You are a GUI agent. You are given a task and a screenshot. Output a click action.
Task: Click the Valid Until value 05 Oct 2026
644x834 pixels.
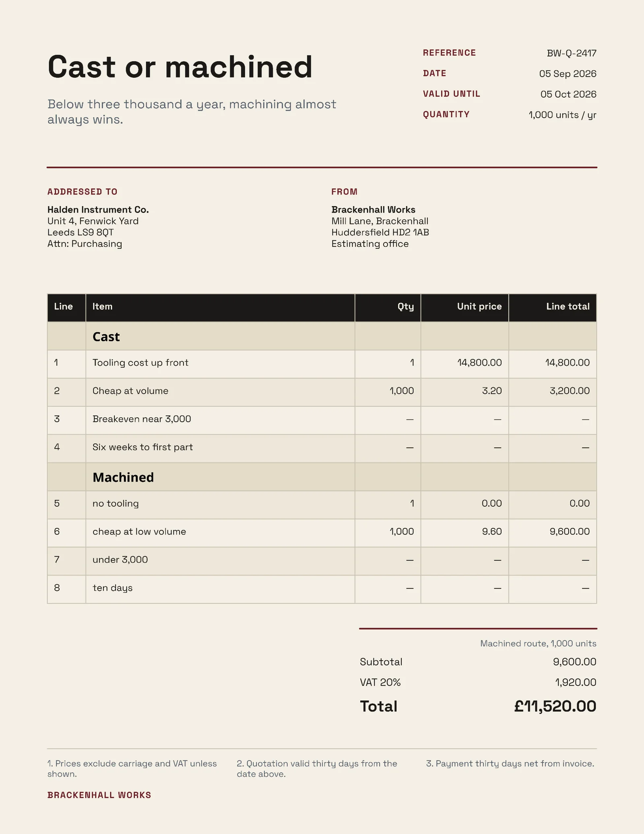pos(568,94)
